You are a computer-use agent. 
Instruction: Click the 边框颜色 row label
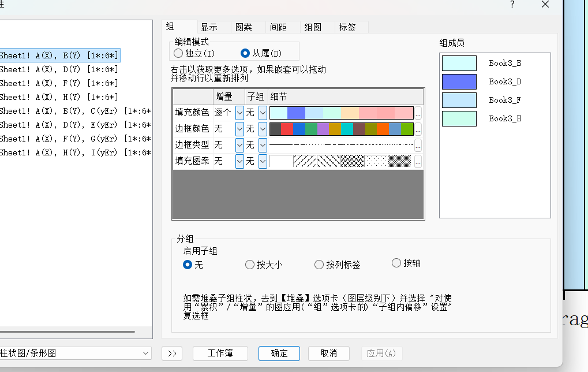192,129
